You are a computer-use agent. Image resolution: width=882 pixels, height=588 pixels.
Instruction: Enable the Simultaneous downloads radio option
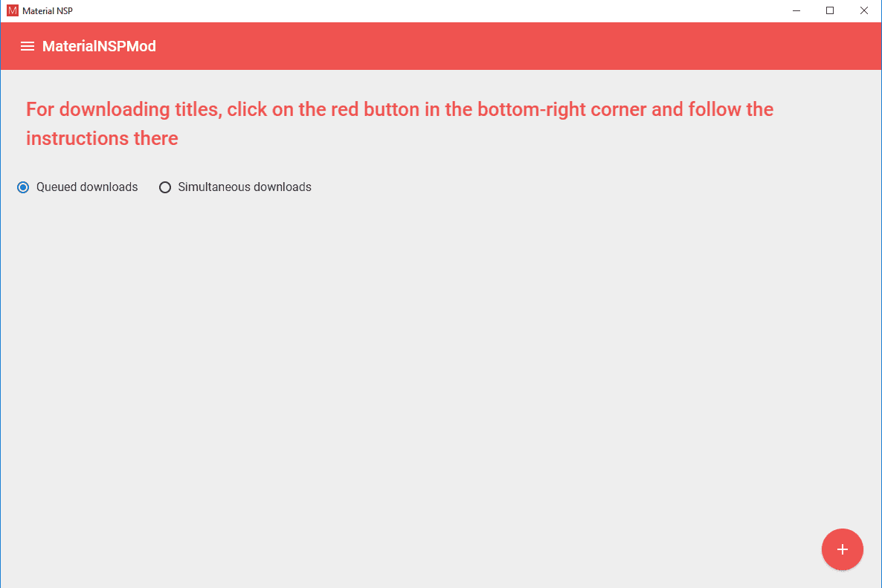(165, 187)
